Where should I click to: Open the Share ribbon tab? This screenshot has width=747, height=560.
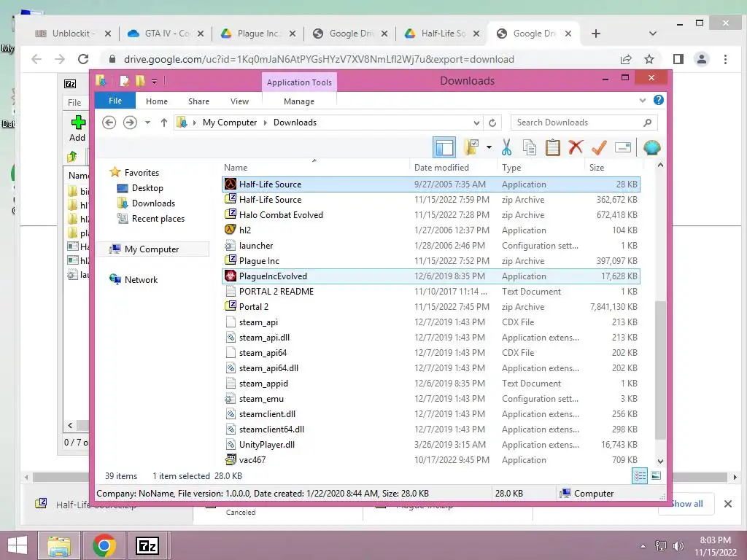(x=198, y=101)
